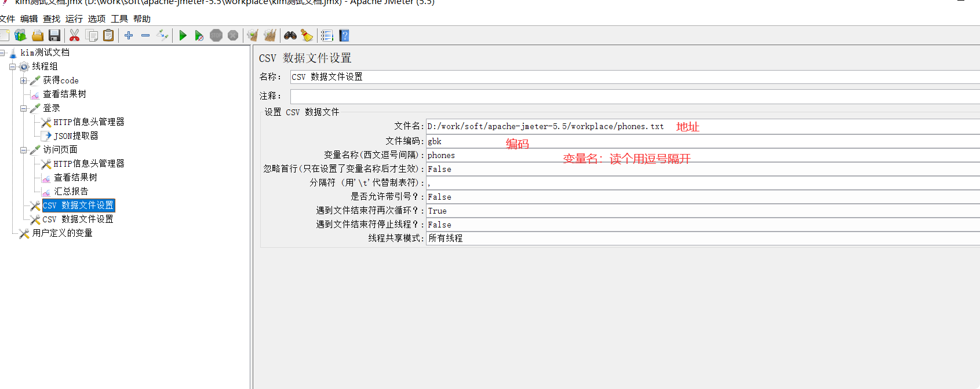Click the Function helper list icon
980x389 pixels.
(327, 36)
